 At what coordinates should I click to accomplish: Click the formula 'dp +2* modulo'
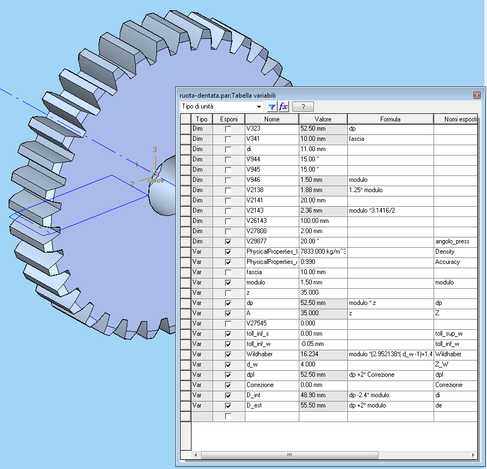pos(390,406)
